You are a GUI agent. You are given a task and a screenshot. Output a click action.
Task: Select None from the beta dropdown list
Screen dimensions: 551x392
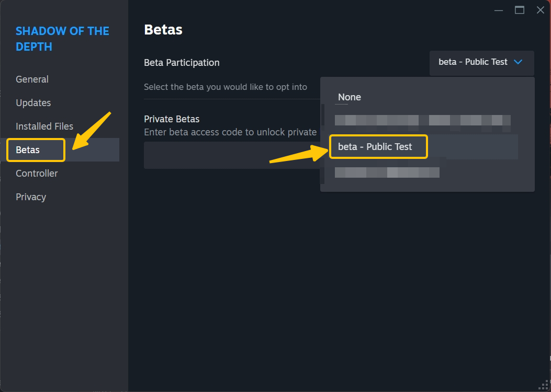pyautogui.click(x=349, y=97)
